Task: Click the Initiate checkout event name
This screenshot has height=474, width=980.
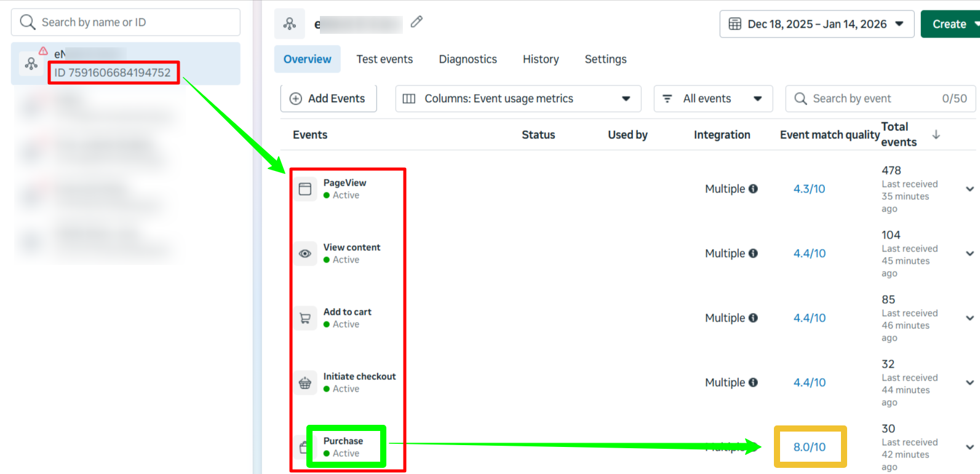Action: (x=360, y=376)
